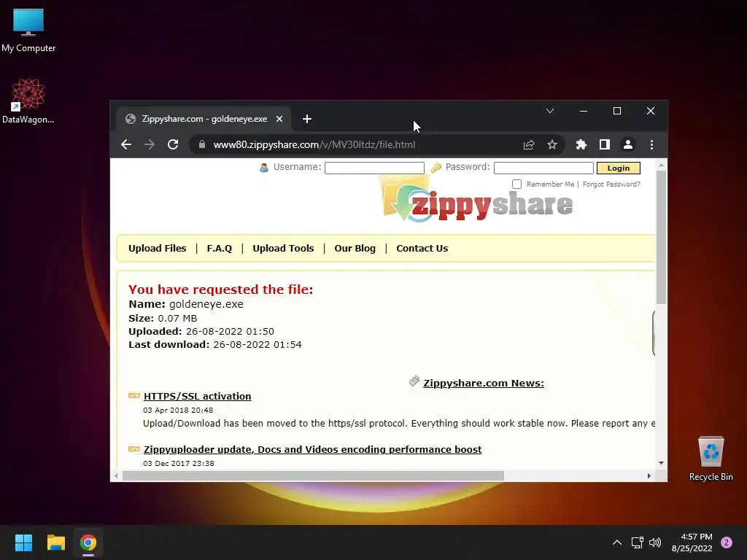The height and width of the screenshot is (560, 747).
Task: Open Chrome side panel
Action: coord(605,145)
